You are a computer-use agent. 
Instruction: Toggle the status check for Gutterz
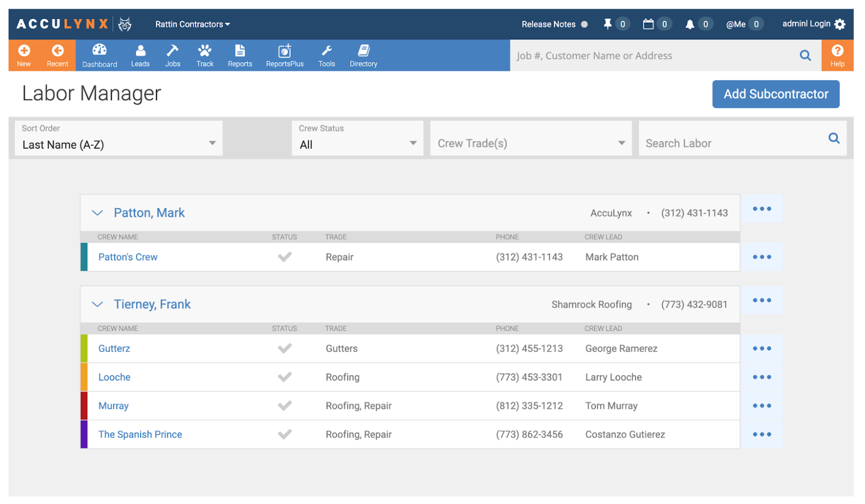pos(285,348)
